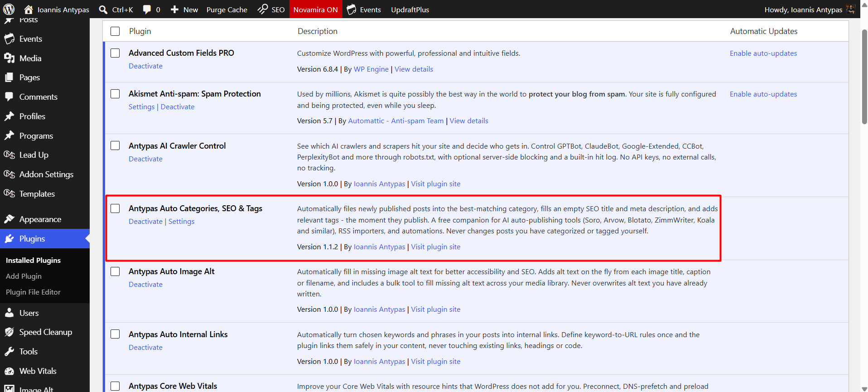Check the Akismet Anti-spam plugin checkbox

(x=115, y=94)
